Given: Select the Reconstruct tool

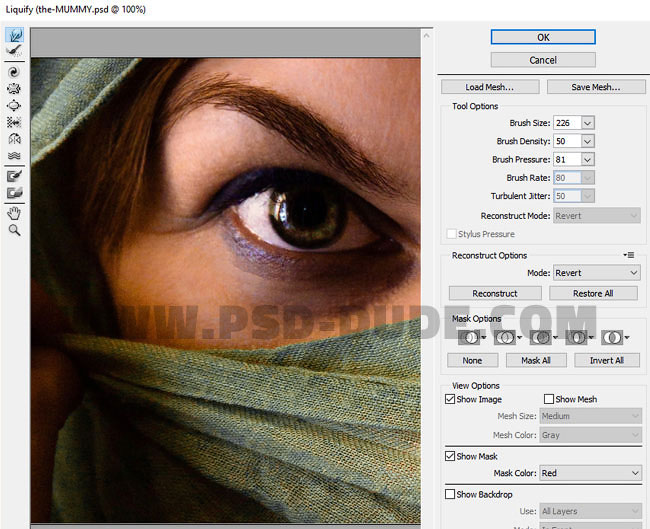Looking at the screenshot, I should pos(14,51).
